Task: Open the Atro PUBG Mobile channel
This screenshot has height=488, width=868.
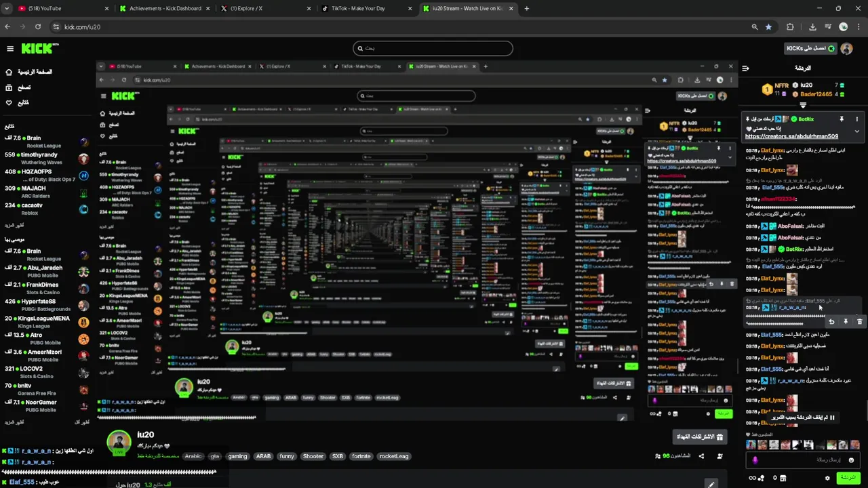Action: click(x=46, y=338)
